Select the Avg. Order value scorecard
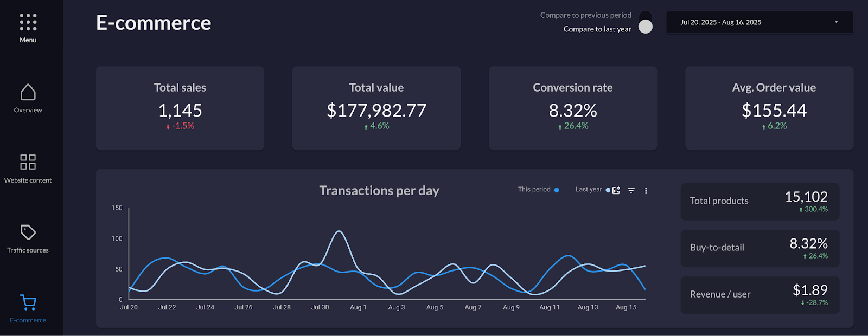 click(769, 108)
